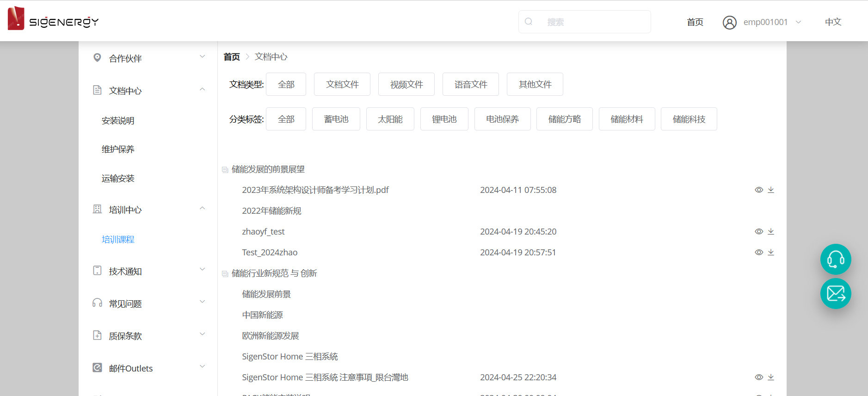
Task: Click the 储能发展的前景展望 category heading
Action: coord(268,169)
